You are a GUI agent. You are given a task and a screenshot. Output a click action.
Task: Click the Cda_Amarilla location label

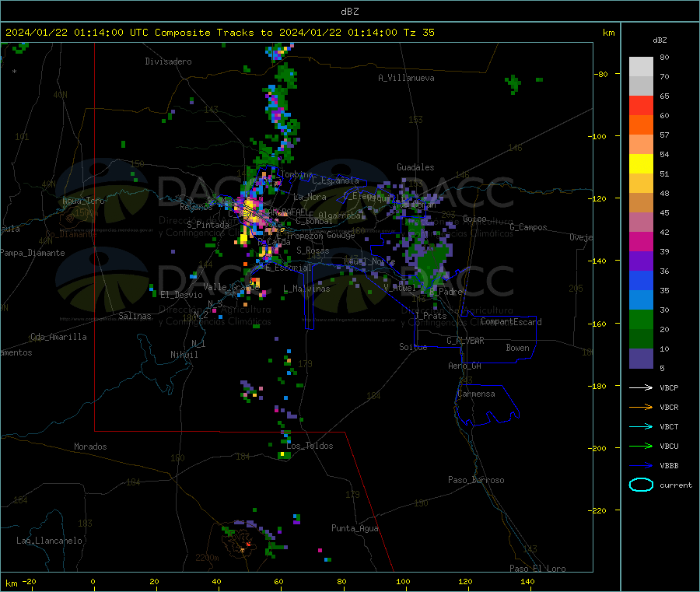(58, 337)
